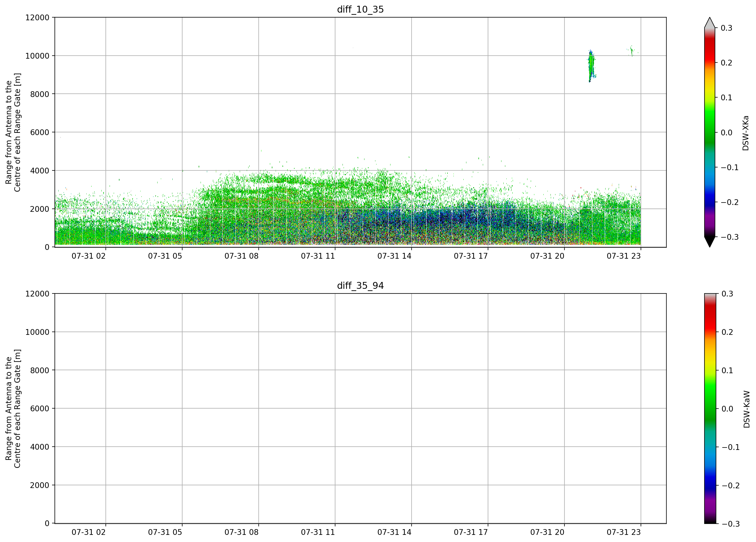Screen dimensions: 756x542
Task: Click '07-31 20' x-tick under diff_35_94
Action: click(x=547, y=532)
